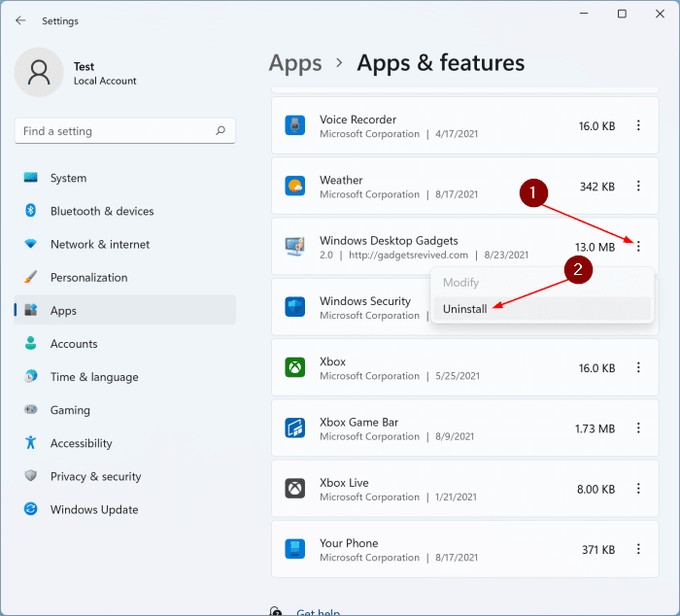The width and height of the screenshot is (680, 616).
Task: Click the 1.73 MB size value
Action: tap(595, 428)
